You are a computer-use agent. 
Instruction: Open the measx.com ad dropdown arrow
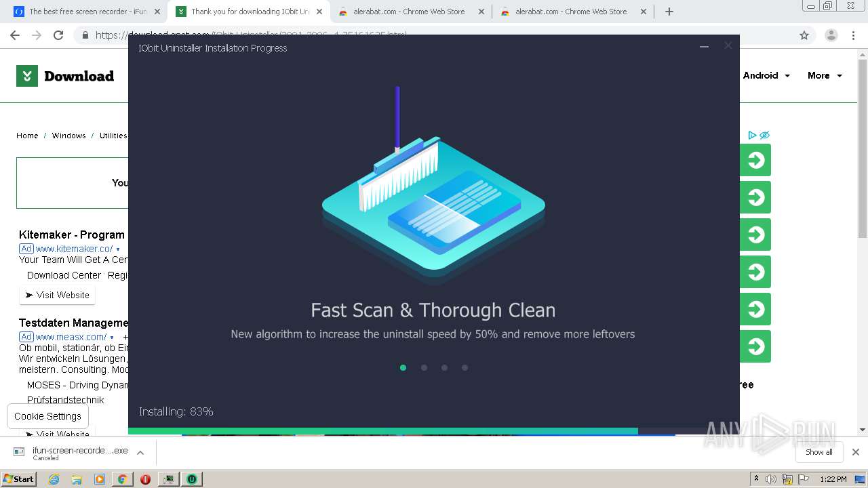click(x=112, y=338)
